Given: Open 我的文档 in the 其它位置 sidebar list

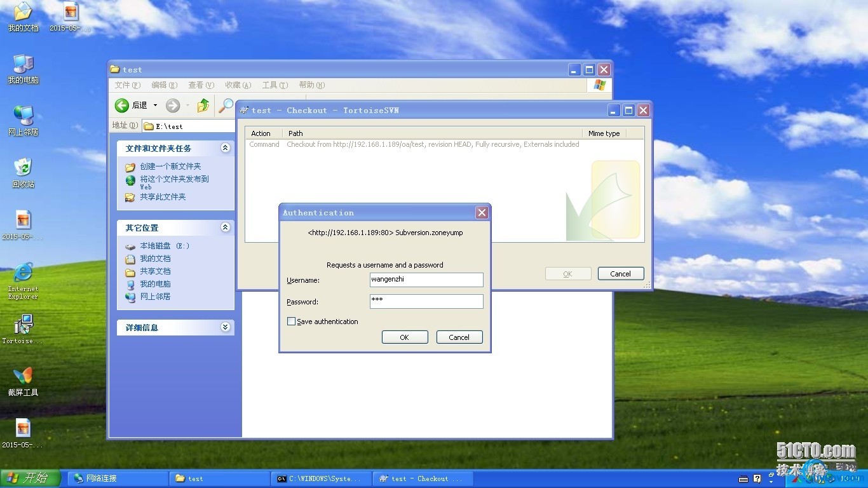Looking at the screenshot, I should point(155,259).
